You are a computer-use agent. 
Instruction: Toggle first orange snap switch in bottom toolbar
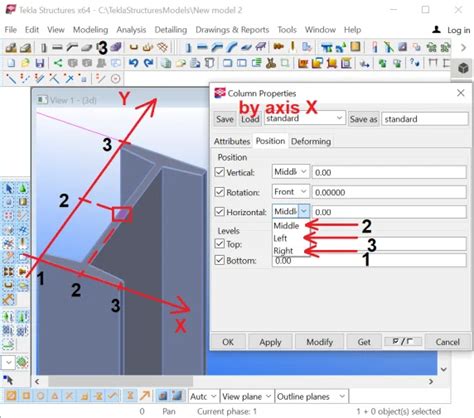(x=11, y=396)
